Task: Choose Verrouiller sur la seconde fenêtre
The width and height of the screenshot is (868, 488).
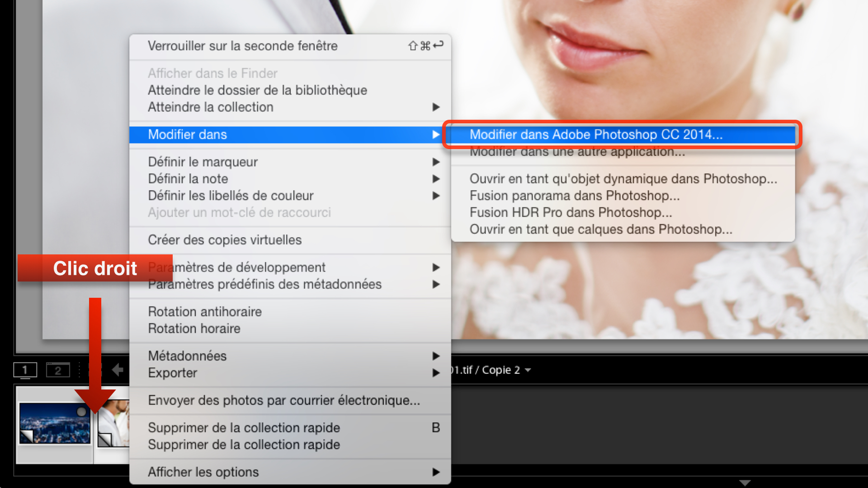Action: pyautogui.click(x=243, y=46)
